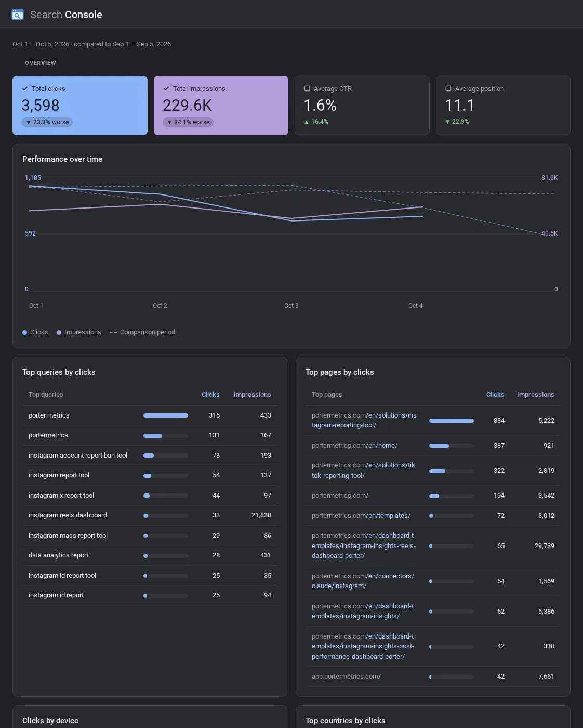Select the 'instagram id report tool' query
The image size is (583, 728).
tap(150, 576)
